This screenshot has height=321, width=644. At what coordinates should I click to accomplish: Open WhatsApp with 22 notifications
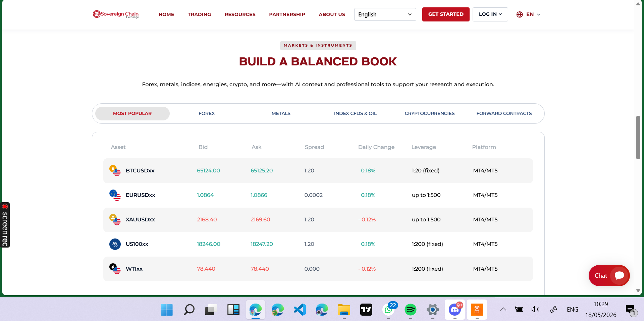pyautogui.click(x=389, y=310)
